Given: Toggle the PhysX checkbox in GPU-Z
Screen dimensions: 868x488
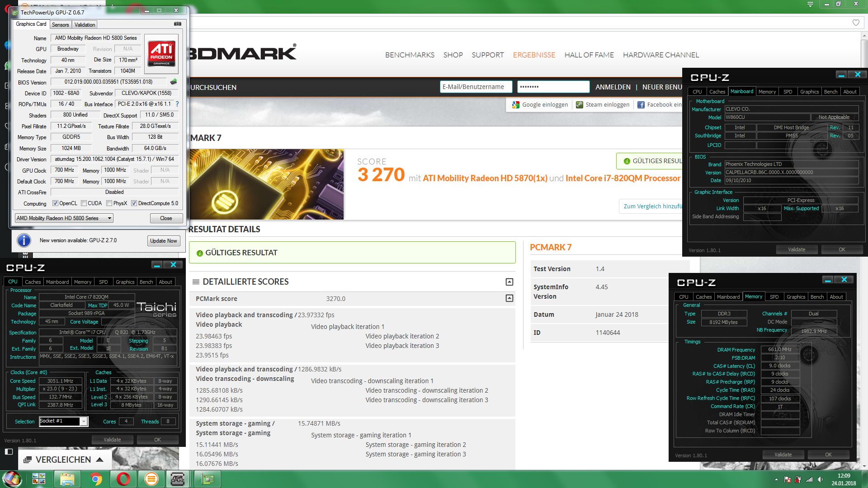Looking at the screenshot, I should (x=109, y=203).
